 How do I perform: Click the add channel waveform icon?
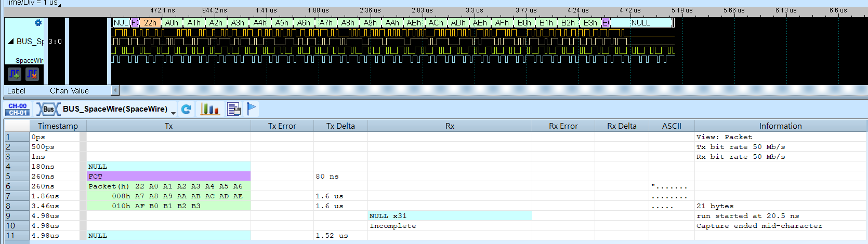click(15, 74)
